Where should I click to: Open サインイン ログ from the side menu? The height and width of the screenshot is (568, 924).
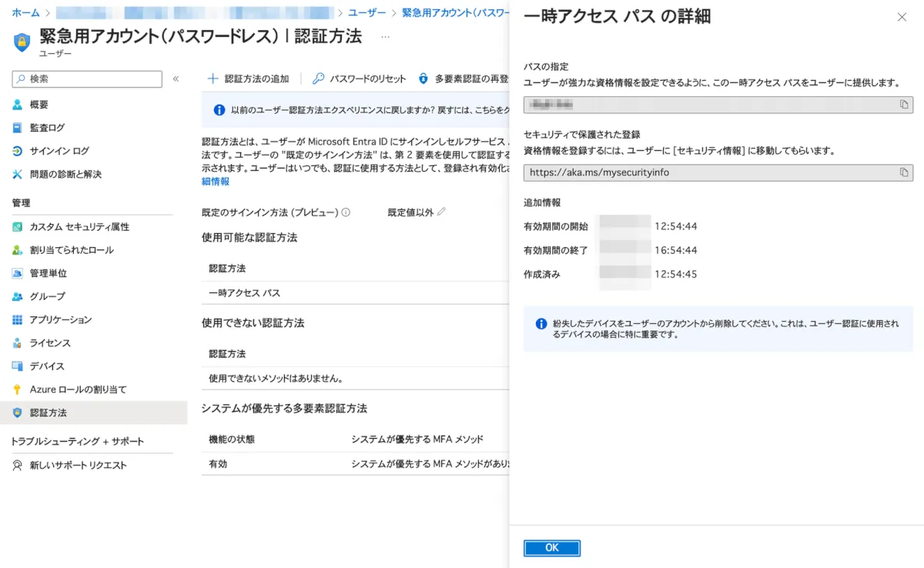pyautogui.click(x=59, y=151)
